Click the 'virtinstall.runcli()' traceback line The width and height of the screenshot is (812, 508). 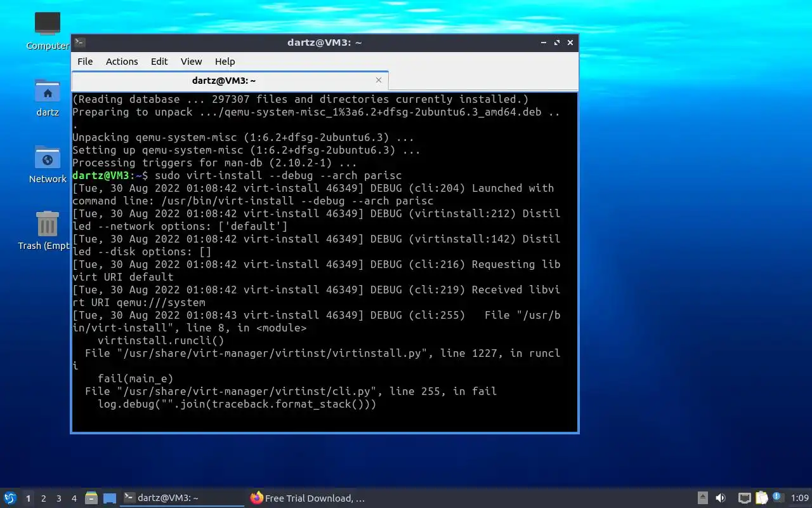[160, 340]
